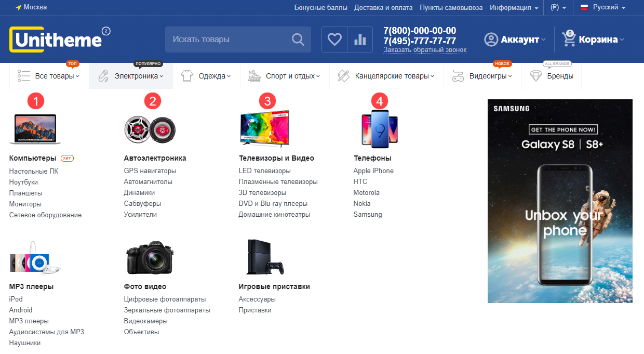Open the product comparison chart icon
The image size is (644, 354).
[360, 40]
